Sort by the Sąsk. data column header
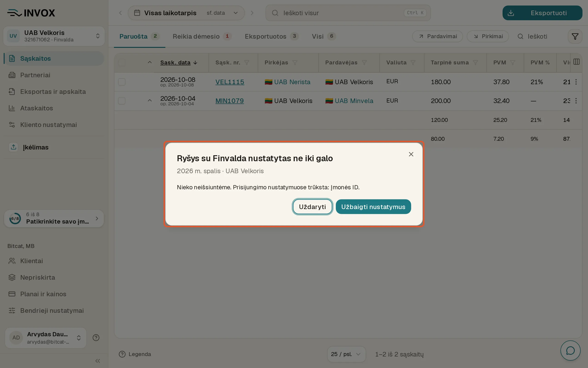This screenshot has height=368, width=588. point(179,63)
